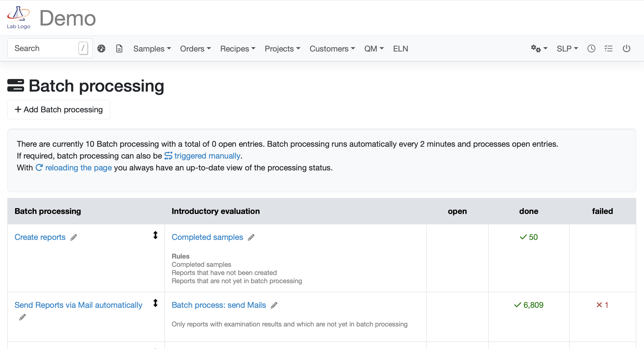Expand the SLP user dropdown
The height and width of the screenshot is (349, 644).
click(567, 49)
